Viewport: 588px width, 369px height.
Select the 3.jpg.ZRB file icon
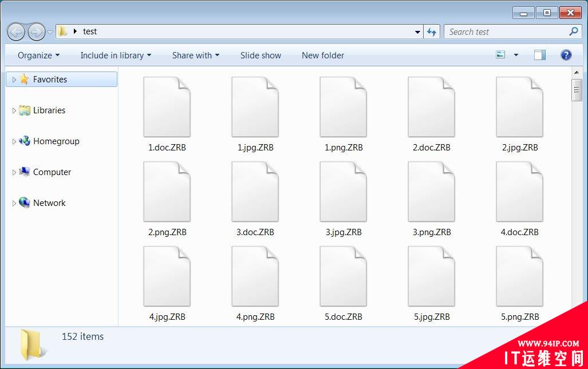coord(343,192)
